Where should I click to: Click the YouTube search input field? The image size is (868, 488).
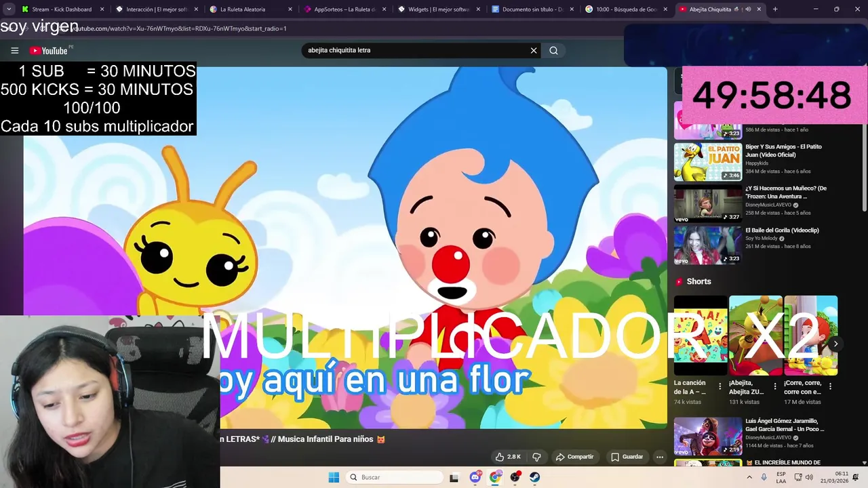(415, 50)
